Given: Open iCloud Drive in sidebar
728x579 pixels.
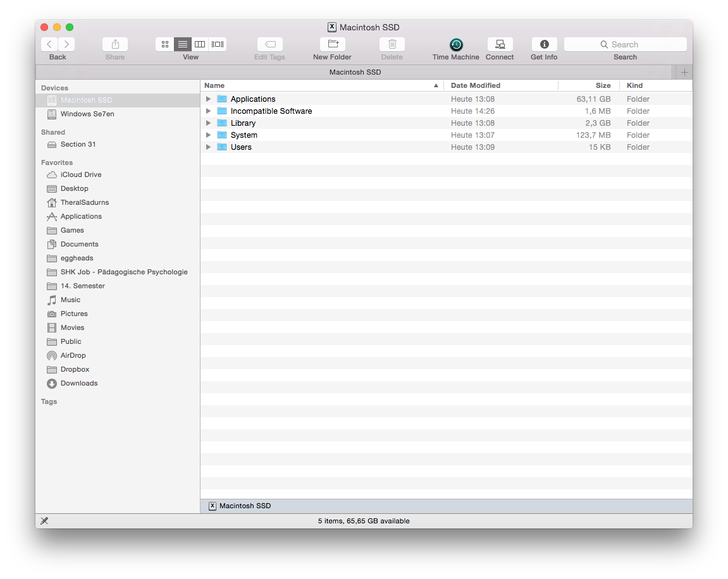Looking at the screenshot, I should [118, 175].
